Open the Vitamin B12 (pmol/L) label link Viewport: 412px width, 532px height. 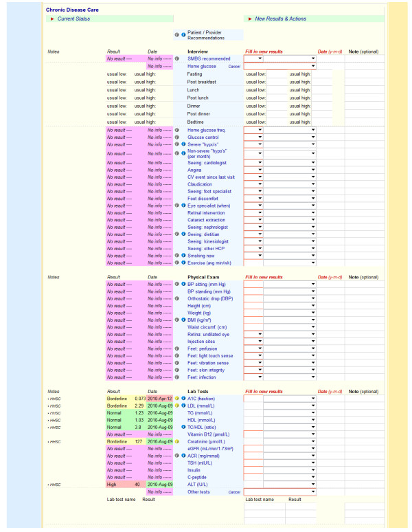point(208,434)
